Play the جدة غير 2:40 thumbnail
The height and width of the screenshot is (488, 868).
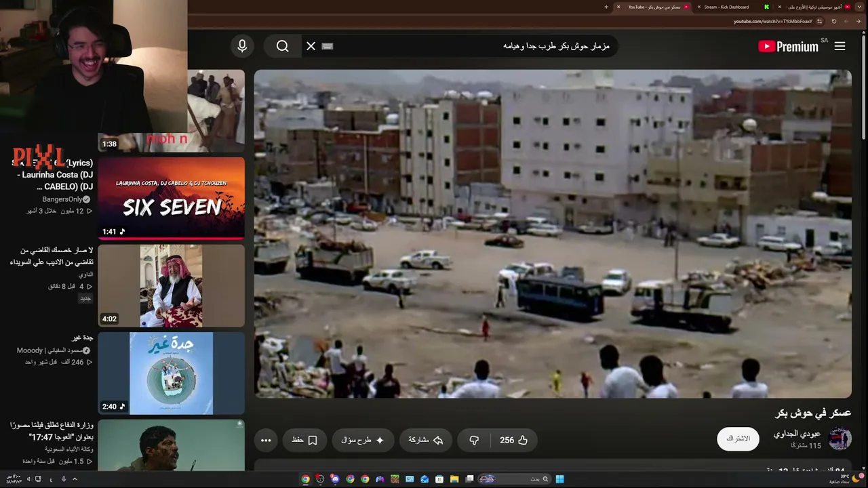click(171, 373)
